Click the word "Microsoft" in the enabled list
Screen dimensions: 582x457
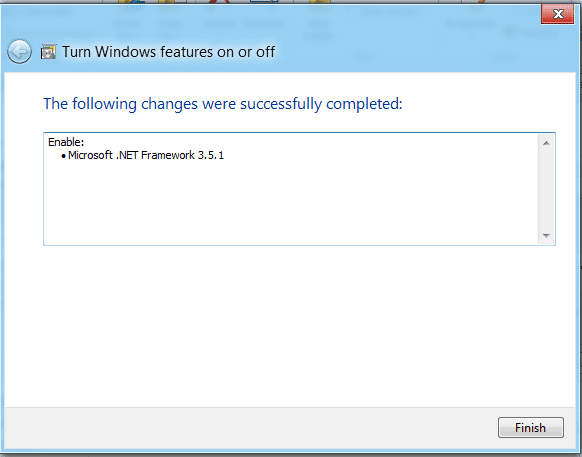(x=90, y=155)
